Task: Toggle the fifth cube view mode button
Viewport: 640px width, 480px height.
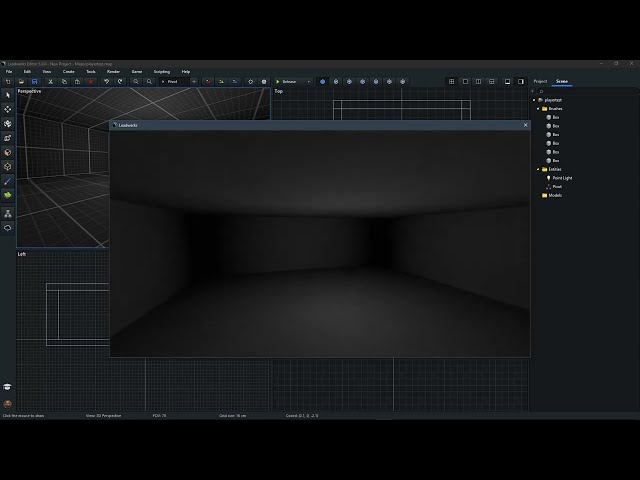Action: (376, 82)
